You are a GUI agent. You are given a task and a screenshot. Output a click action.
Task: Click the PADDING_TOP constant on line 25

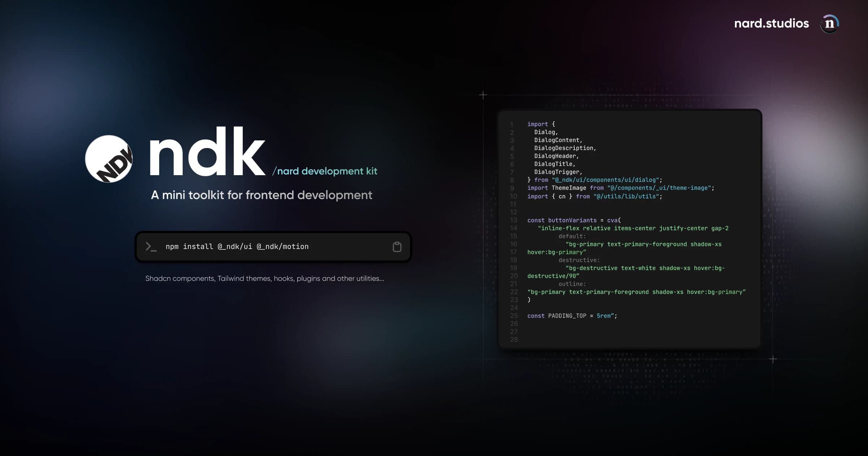[x=567, y=316]
